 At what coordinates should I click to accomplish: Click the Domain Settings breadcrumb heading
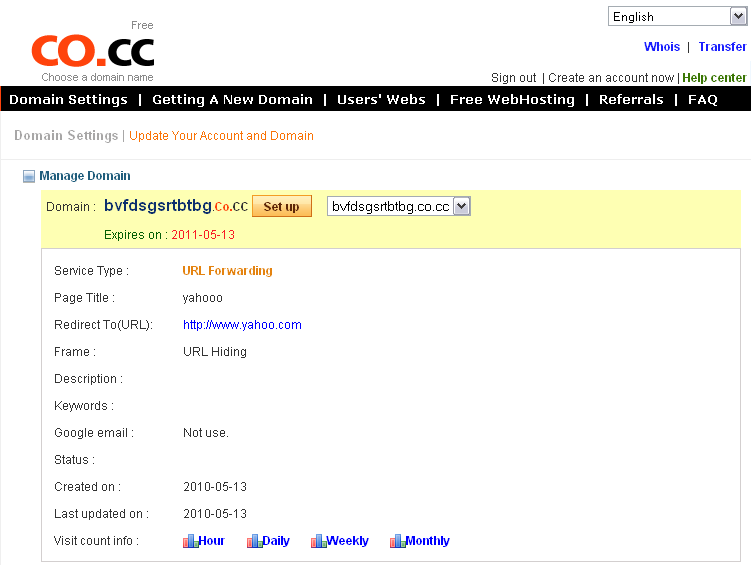tap(66, 136)
